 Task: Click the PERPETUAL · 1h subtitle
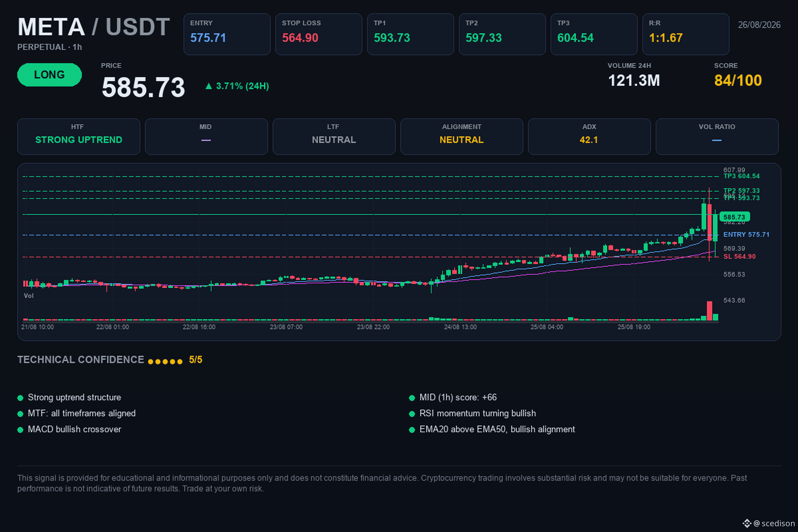point(50,47)
